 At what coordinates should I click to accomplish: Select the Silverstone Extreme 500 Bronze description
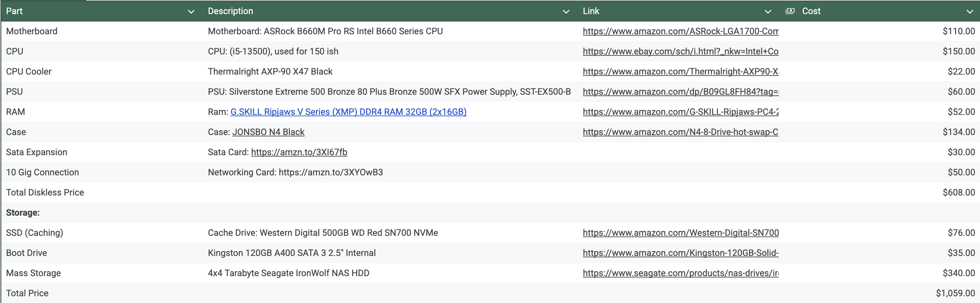point(389,92)
